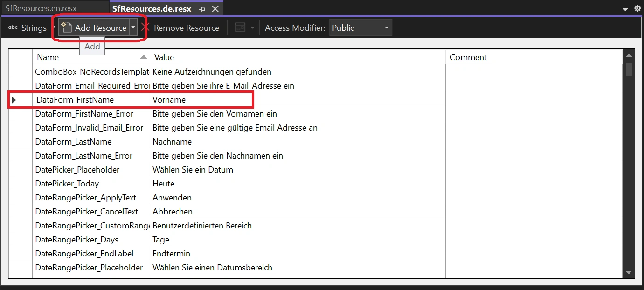644x290 pixels.
Task: Select the DateRangePicker_EndLabel name cell
Action: click(x=91, y=254)
